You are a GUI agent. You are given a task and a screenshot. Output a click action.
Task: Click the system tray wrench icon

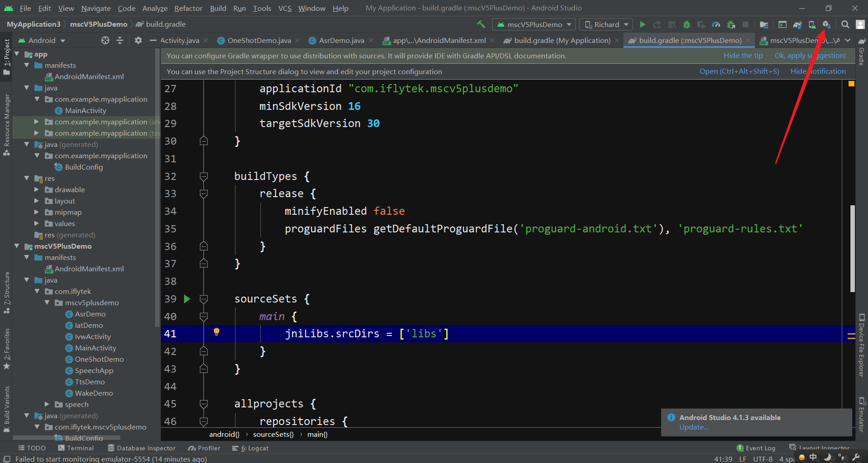(x=855, y=458)
